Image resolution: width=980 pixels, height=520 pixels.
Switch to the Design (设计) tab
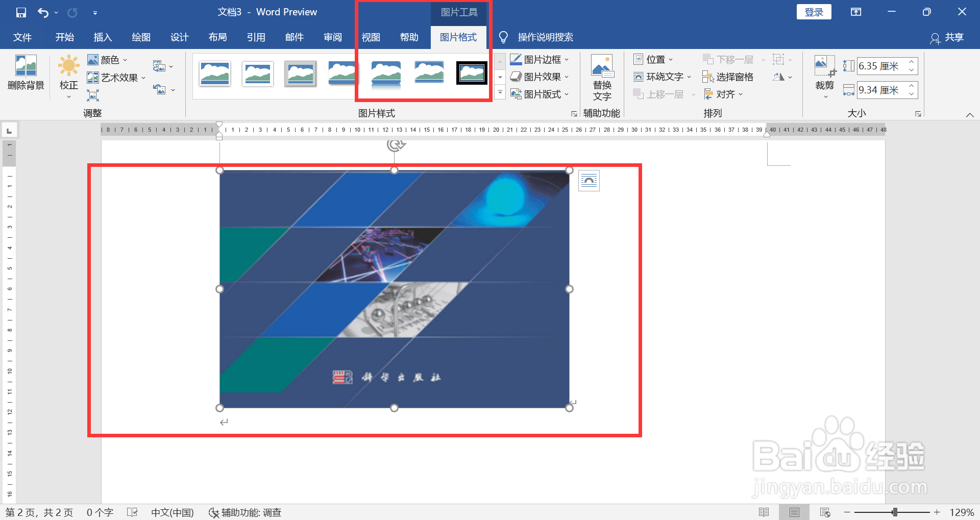coord(179,37)
